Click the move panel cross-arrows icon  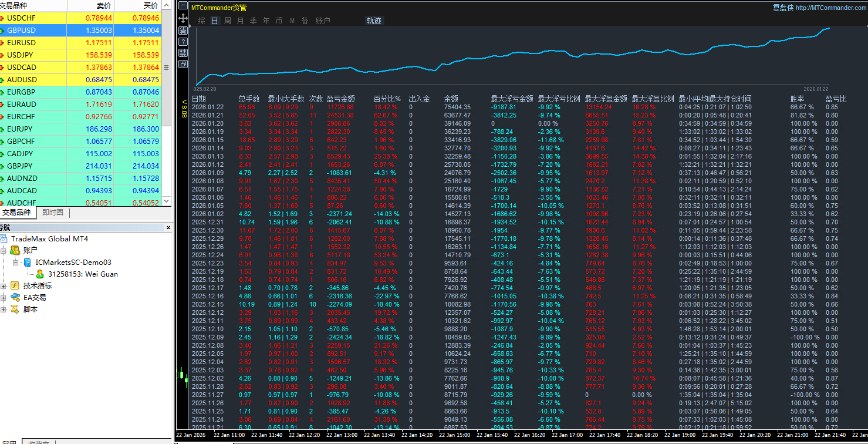[183, 18]
